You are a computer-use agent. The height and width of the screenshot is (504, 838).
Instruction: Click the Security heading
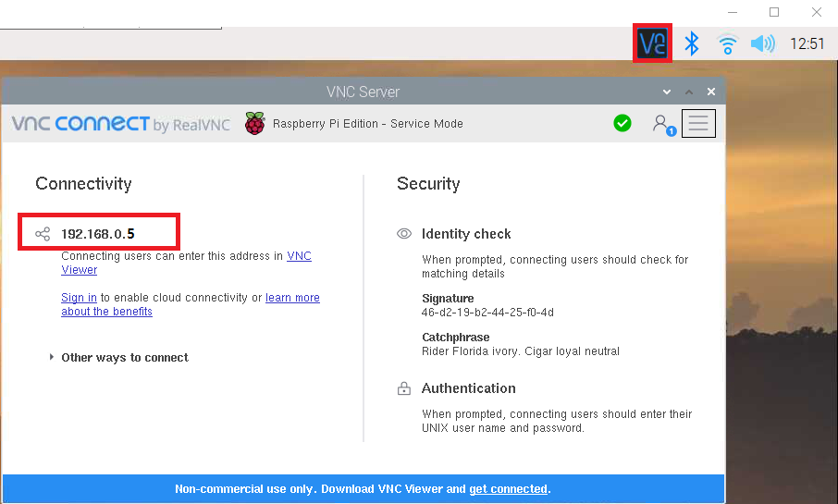[428, 184]
